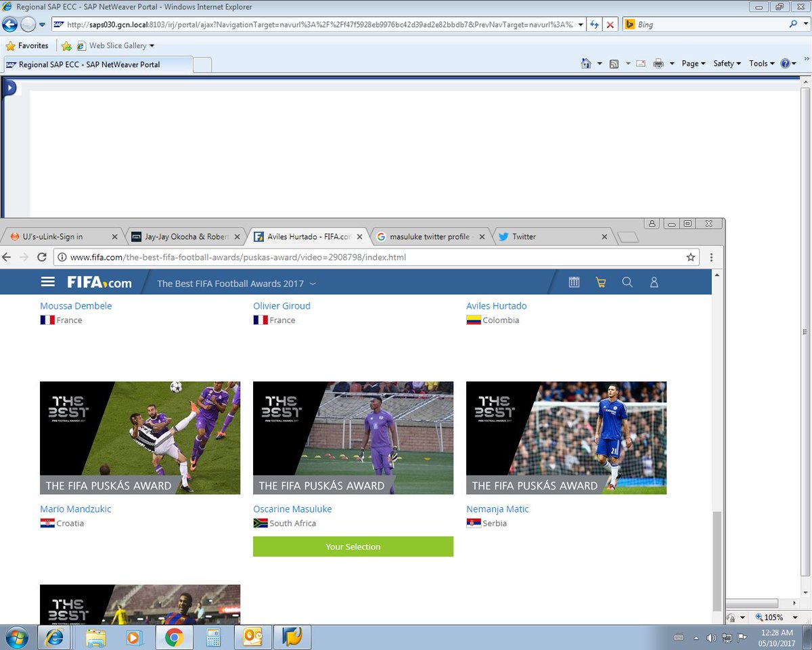Click the FIFA.com logo
This screenshot has width=812, height=650.
point(99,282)
